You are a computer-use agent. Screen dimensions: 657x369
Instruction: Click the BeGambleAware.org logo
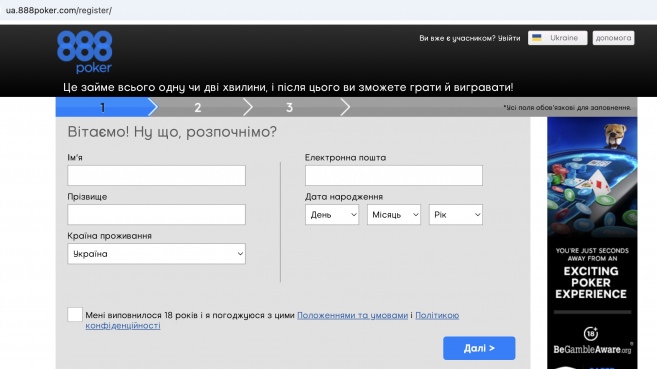pos(592,349)
